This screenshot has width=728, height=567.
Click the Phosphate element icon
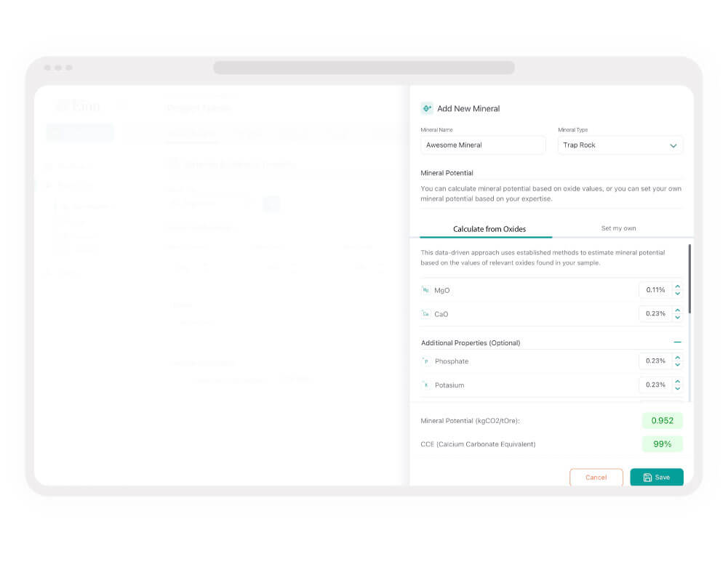(x=425, y=361)
